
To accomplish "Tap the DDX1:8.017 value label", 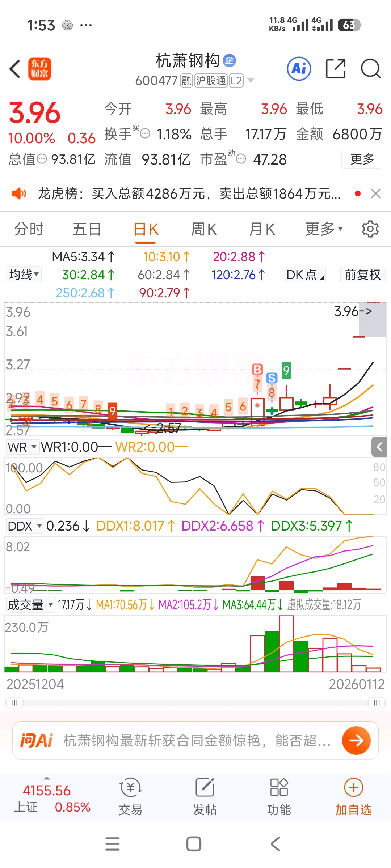I will [136, 526].
